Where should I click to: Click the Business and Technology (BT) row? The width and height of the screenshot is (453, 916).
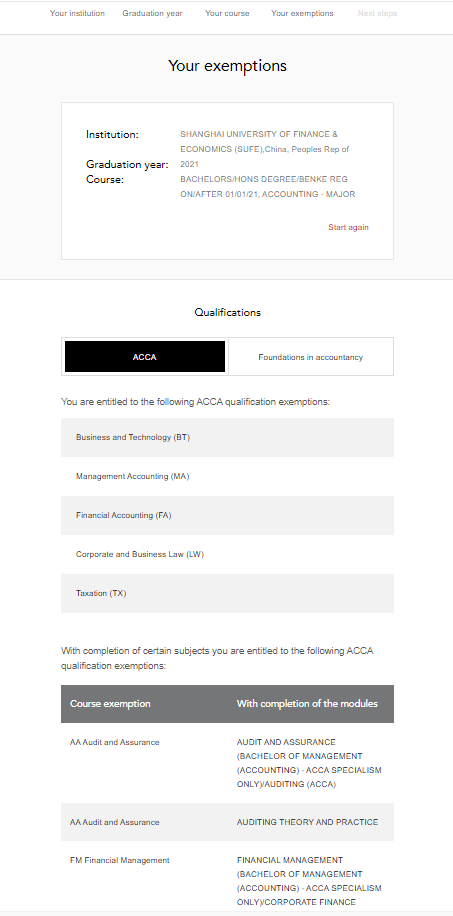coord(227,437)
